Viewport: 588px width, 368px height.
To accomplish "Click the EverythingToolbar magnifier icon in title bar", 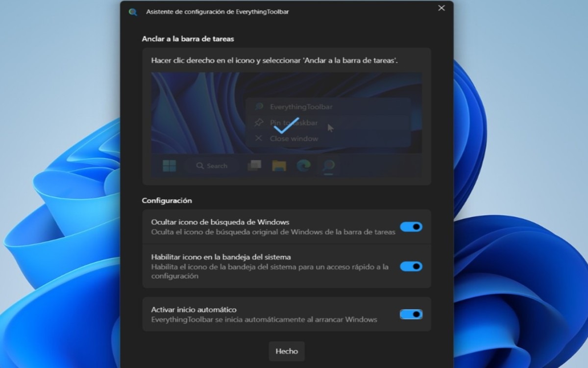I will tap(133, 12).
